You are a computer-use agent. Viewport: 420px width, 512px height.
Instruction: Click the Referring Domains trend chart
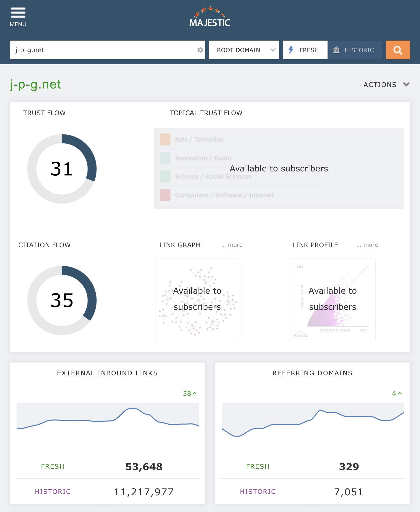point(313,420)
